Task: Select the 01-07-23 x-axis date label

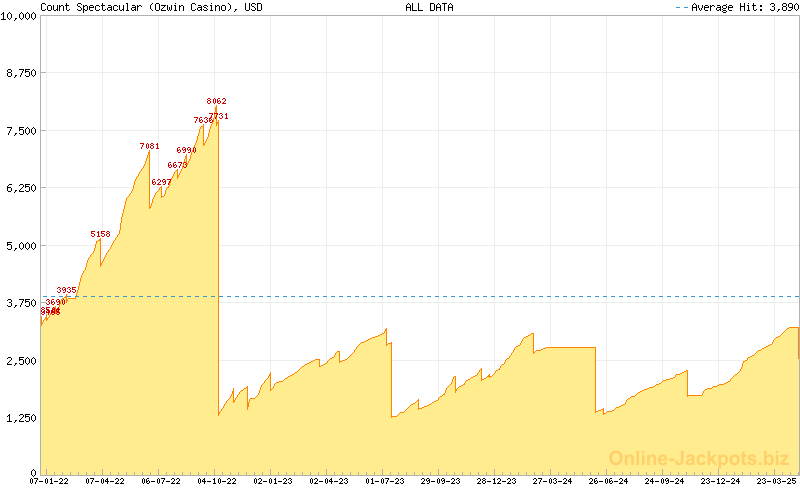Action: 385,481
